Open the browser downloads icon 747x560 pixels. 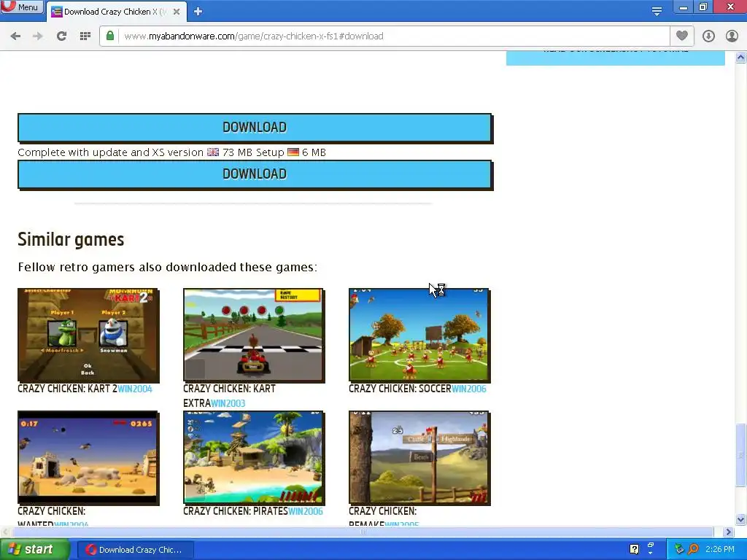pos(708,36)
